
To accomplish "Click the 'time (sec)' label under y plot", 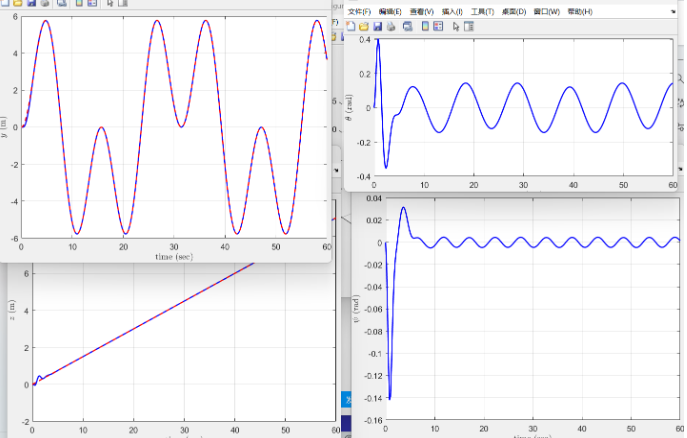I will 174,257.
